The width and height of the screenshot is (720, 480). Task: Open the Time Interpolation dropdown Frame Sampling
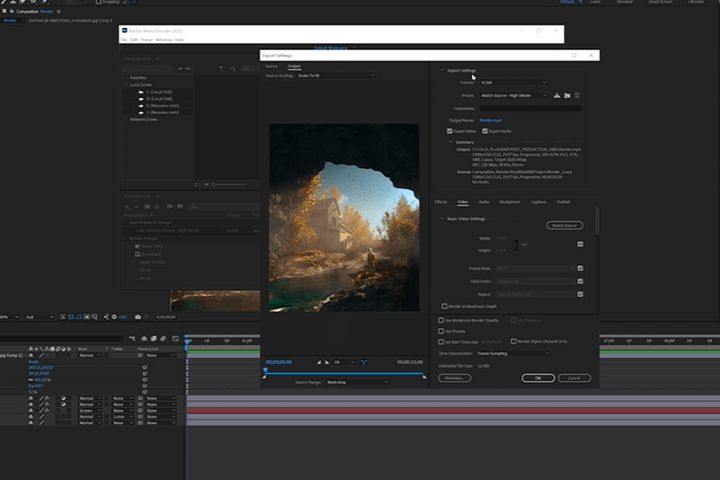tap(512, 353)
